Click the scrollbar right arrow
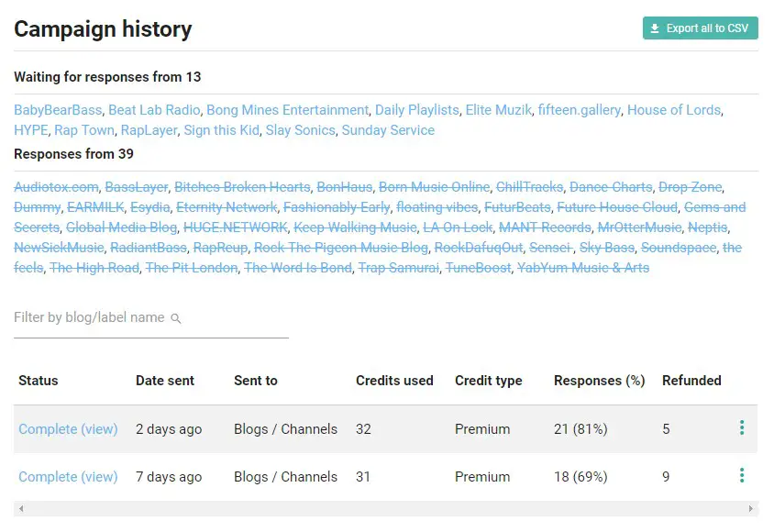Image resolution: width=774 pixels, height=532 pixels. point(751,509)
